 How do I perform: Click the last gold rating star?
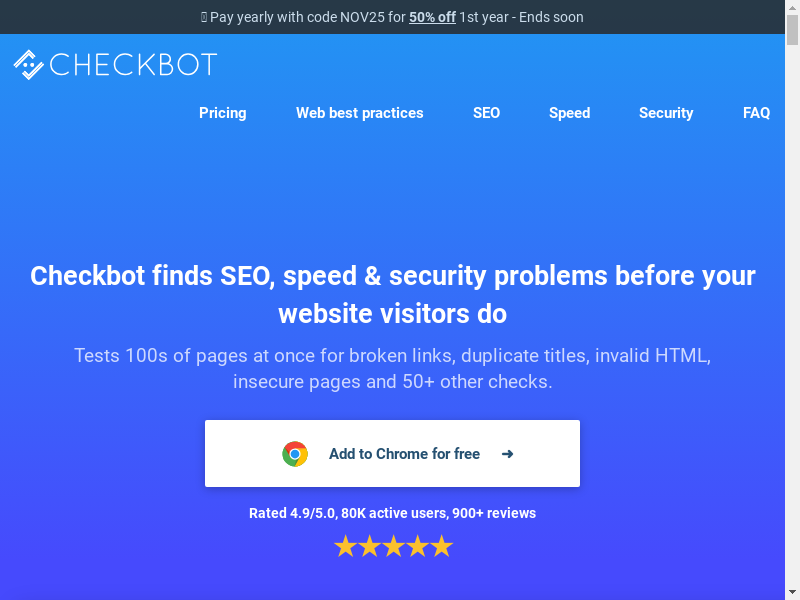point(441,546)
